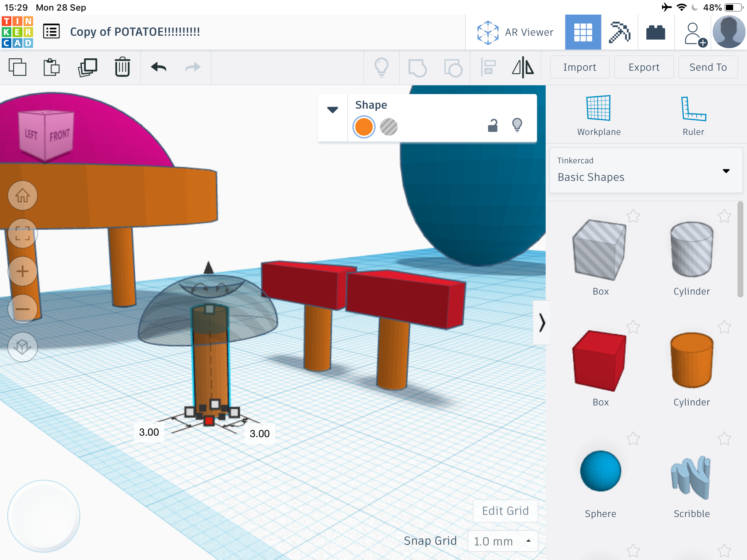The image size is (747, 560).
Task: Click the battery indicator in status bar
Action: point(734,7)
